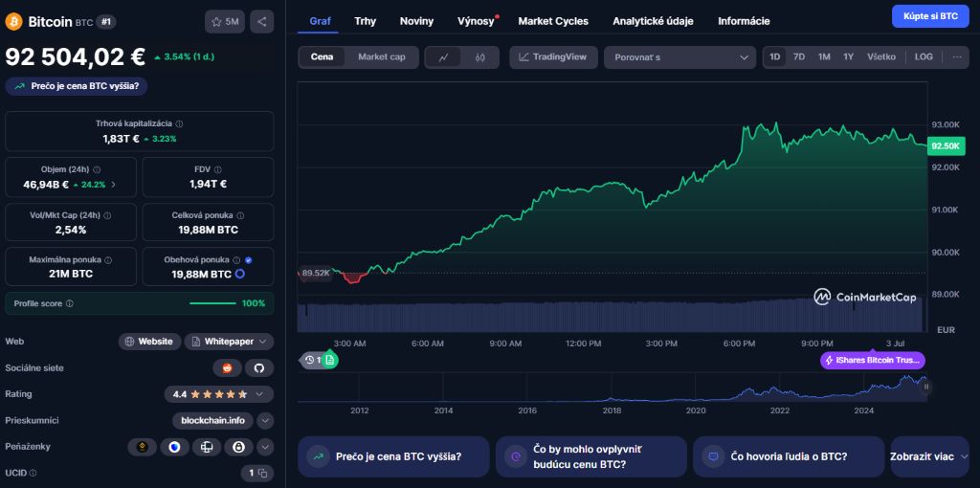Open the blue circle wallet icon
The image size is (980, 488).
click(x=174, y=447)
